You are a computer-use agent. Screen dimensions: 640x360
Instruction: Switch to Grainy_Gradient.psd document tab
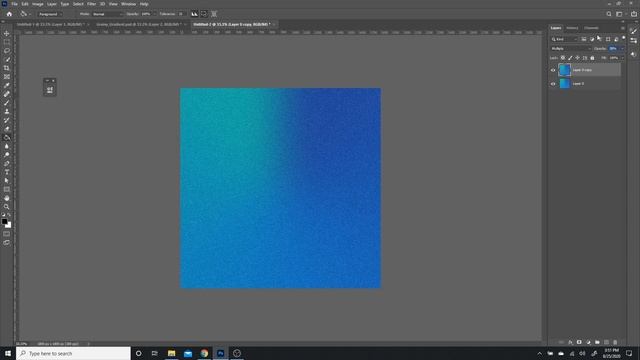139,24
